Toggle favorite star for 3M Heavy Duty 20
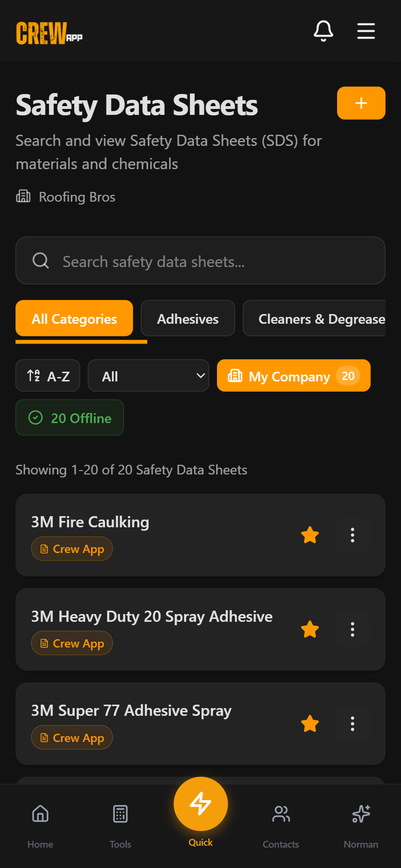The image size is (401, 868). point(310,630)
